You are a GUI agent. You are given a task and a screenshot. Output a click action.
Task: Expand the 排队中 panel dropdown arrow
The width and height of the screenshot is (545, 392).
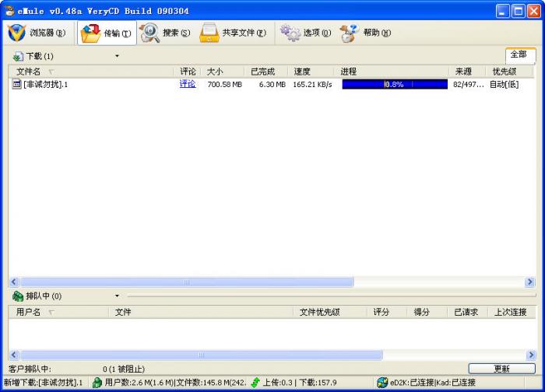pos(117,296)
